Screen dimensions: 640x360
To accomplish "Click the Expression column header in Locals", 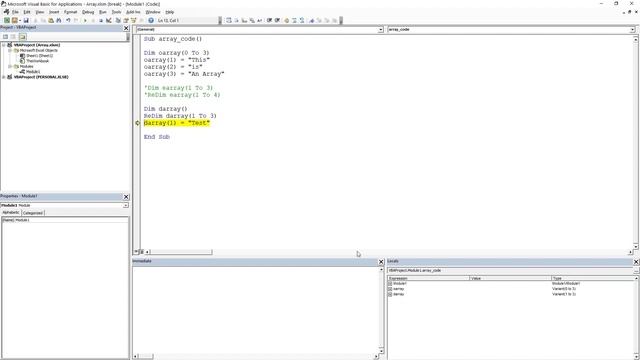I will pos(429,278).
